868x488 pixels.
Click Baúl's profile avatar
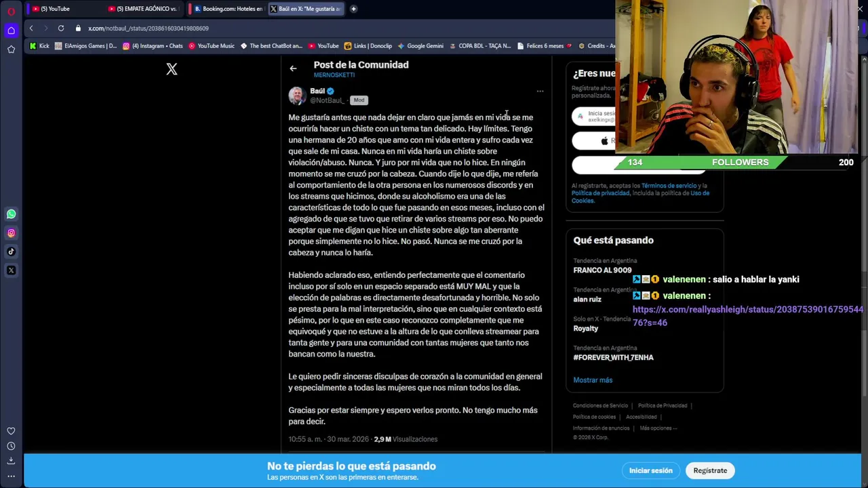297,96
